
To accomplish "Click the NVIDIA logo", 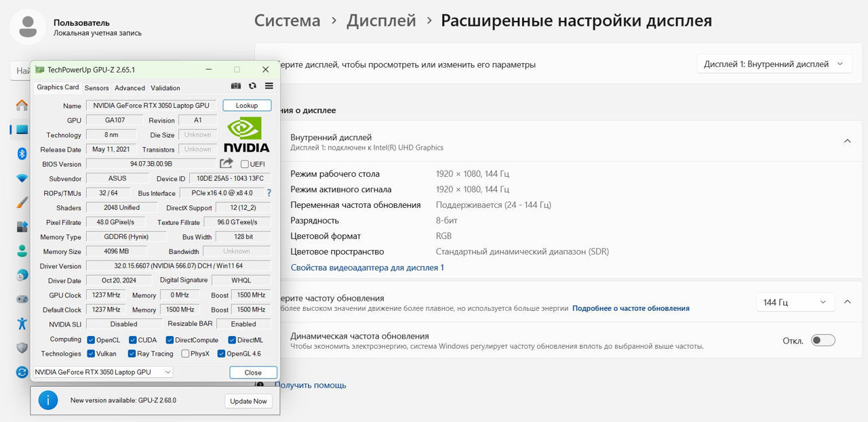I will [x=246, y=135].
